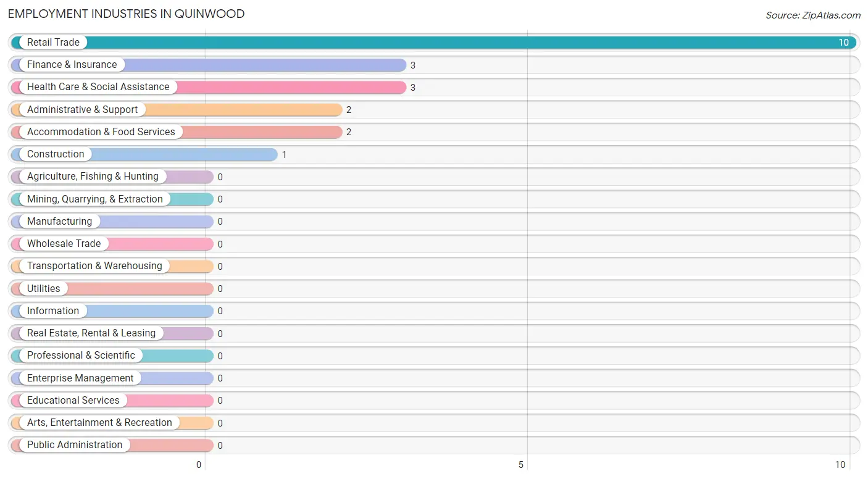868x479 pixels.
Task: Select the Finance & Insurance label
Action: tap(72, 64)
